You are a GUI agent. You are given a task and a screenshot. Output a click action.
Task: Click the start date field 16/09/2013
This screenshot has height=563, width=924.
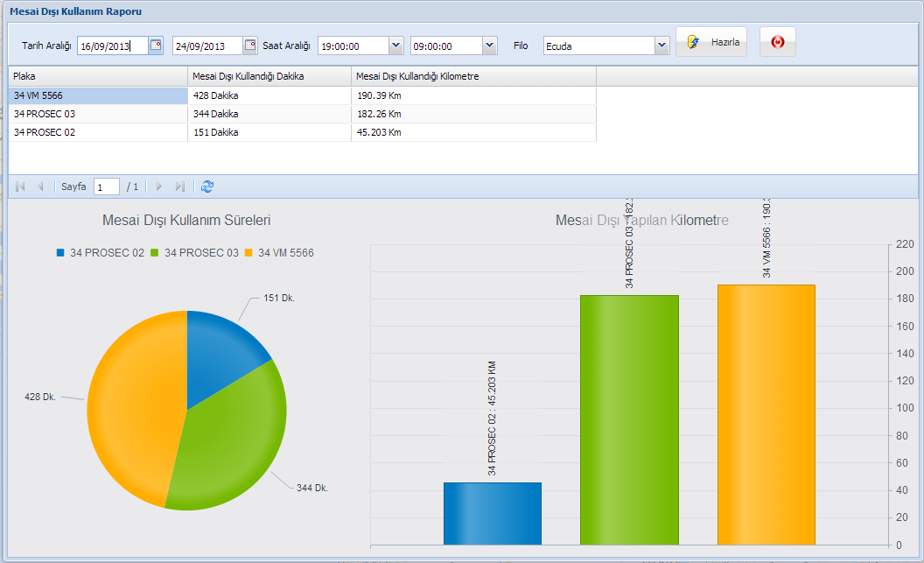pos(113,46)
